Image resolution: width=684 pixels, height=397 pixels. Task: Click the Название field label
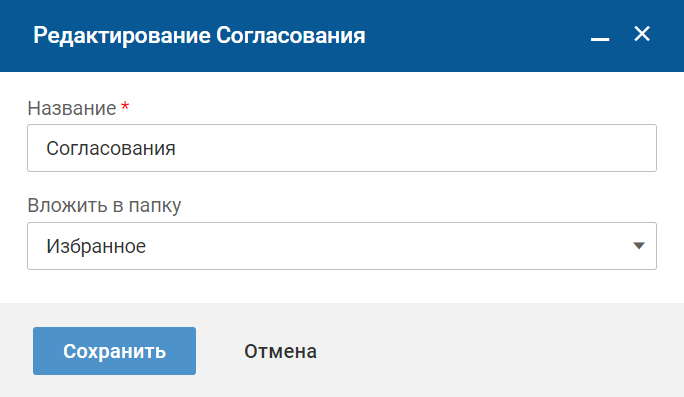tap(72, 108)
